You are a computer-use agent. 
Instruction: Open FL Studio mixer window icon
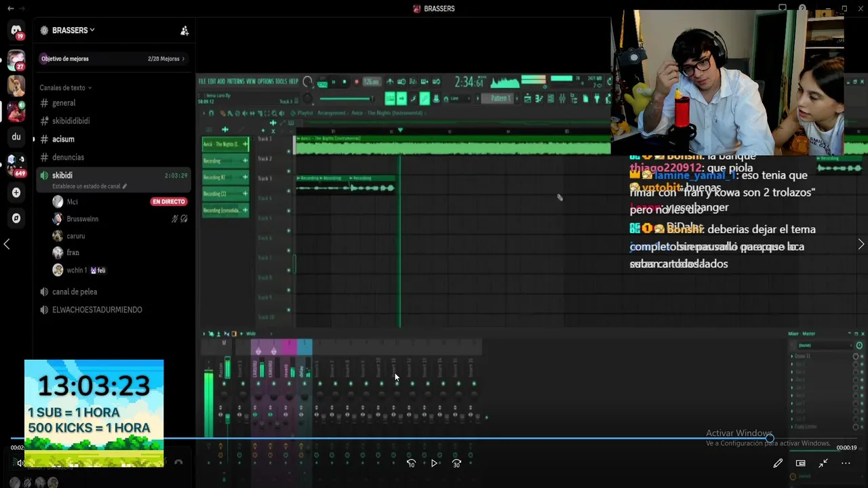pos(562,99)
